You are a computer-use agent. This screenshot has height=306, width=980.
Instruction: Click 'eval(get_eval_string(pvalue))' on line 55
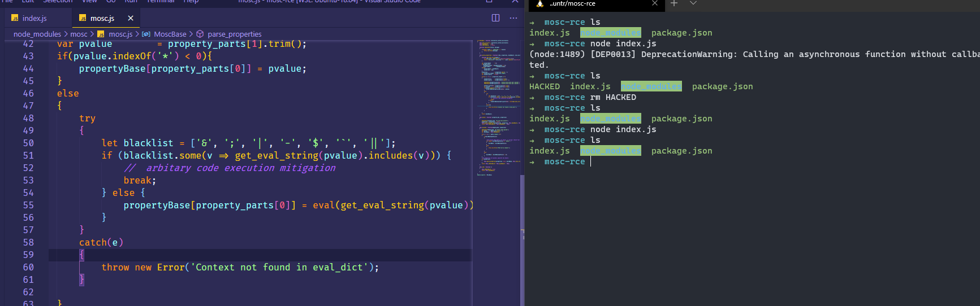(x=393, y=205)
